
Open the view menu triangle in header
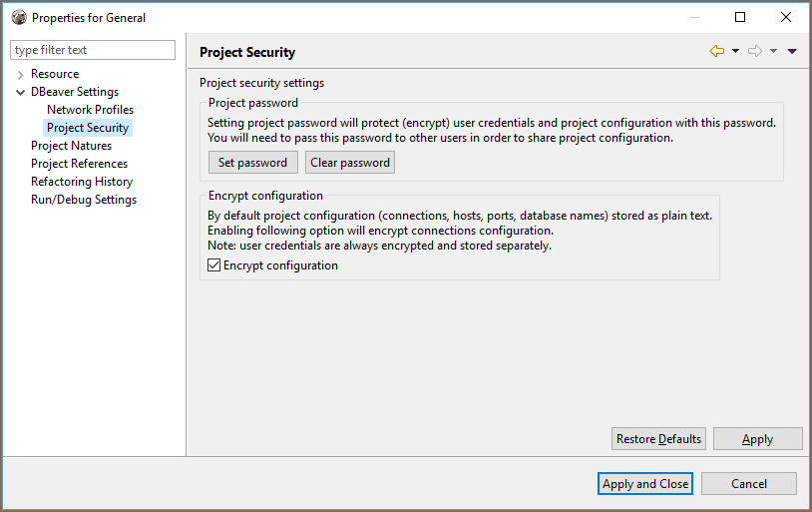coord(792,51)
